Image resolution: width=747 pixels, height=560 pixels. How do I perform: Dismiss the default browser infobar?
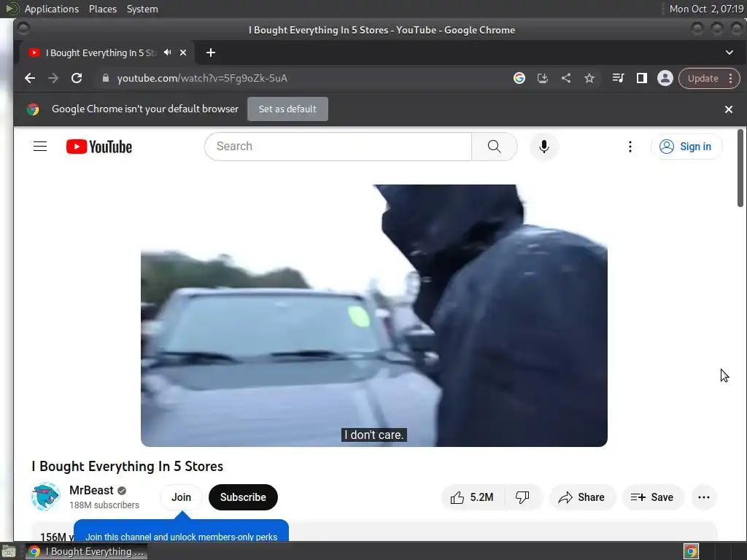point(729,109)
